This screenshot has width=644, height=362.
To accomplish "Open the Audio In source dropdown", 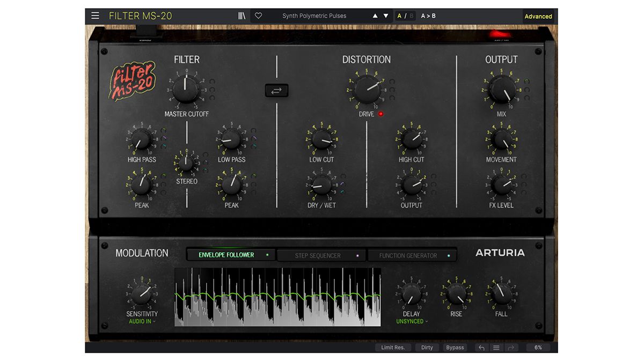I will pos(142,322).
